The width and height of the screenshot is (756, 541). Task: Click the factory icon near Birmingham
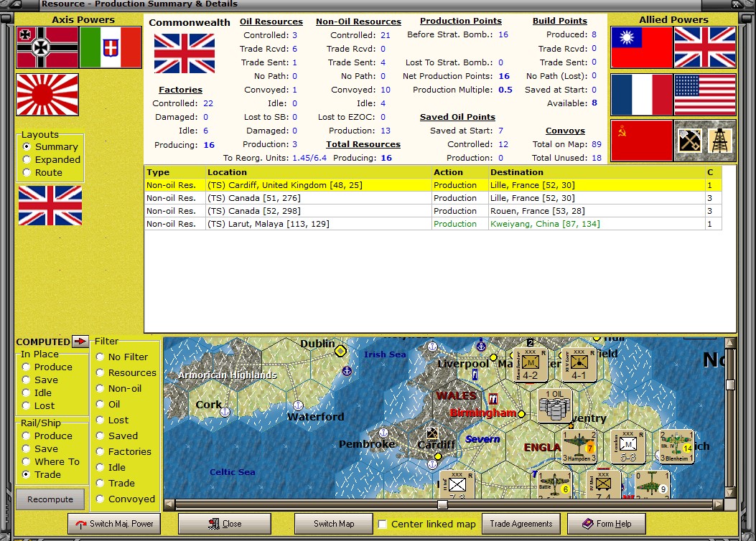point(493,398)
